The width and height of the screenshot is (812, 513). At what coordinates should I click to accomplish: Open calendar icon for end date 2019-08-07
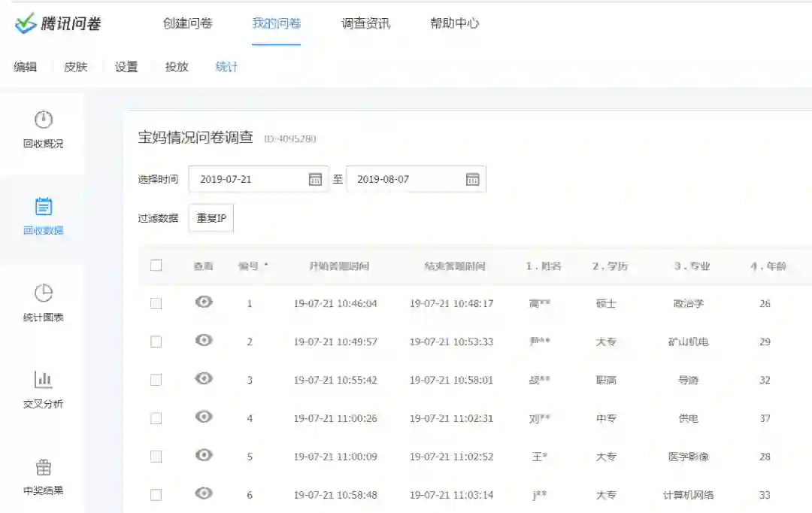[473, 179]
